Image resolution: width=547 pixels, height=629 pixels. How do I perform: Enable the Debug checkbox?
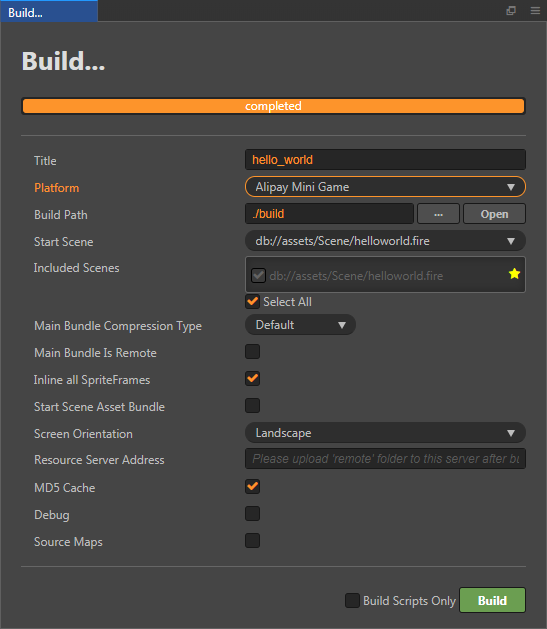pos(253,513)
